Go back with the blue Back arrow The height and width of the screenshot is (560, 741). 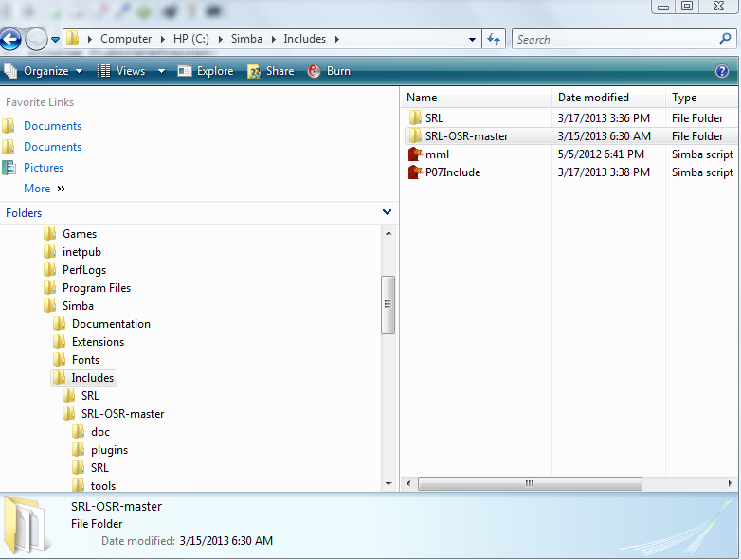pyautogui.click(x=10, y=39)
